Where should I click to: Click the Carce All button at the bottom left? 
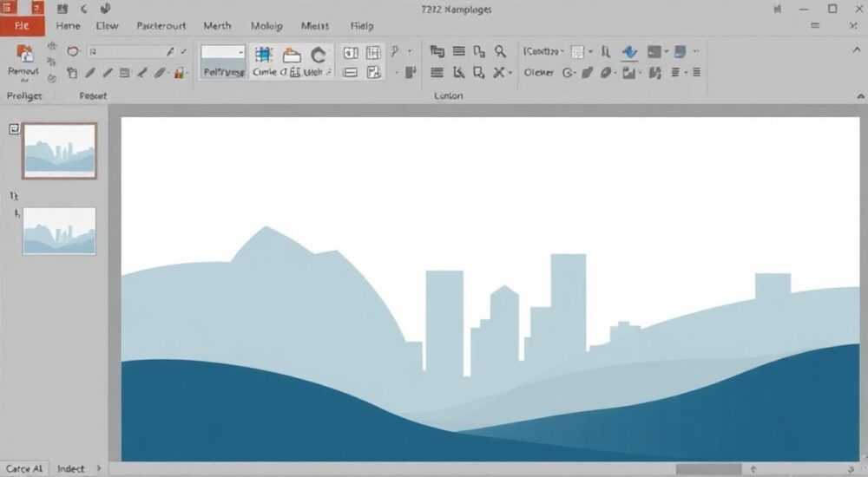24,468
